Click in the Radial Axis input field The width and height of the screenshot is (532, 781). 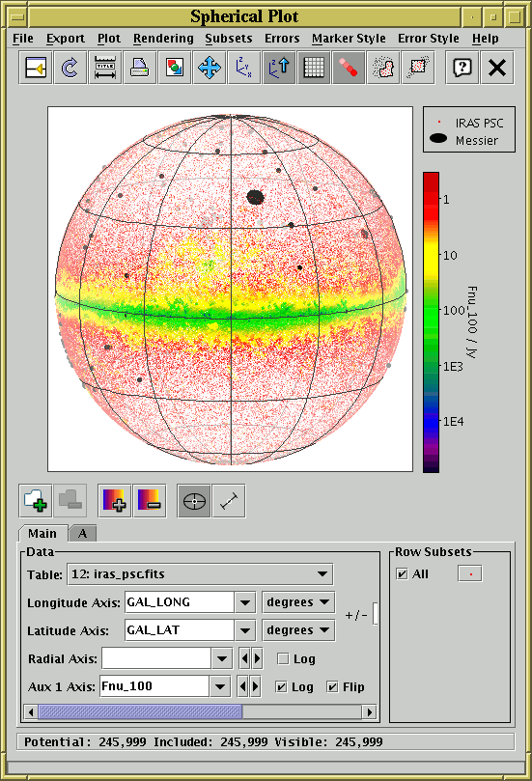pyautogui.click(x=156, y=659)
